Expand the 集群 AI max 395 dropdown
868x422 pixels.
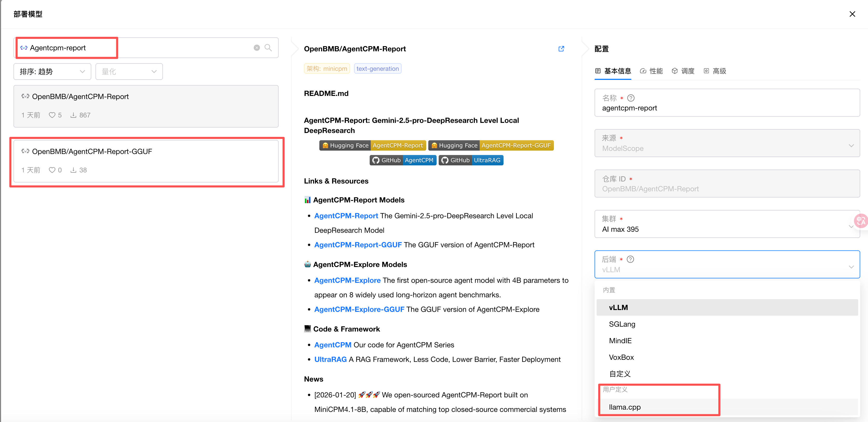pyautogui.click(x=727, y=224)
